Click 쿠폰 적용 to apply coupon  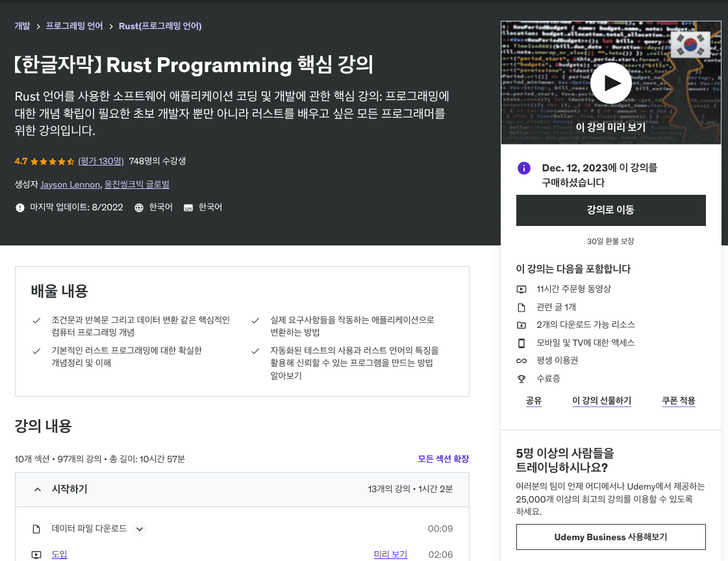(x=679, y=401)
